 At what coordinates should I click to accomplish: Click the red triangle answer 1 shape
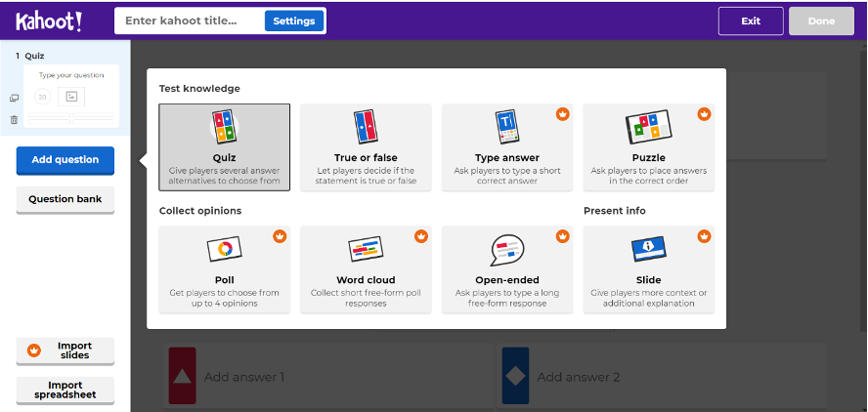click(183, 377)
